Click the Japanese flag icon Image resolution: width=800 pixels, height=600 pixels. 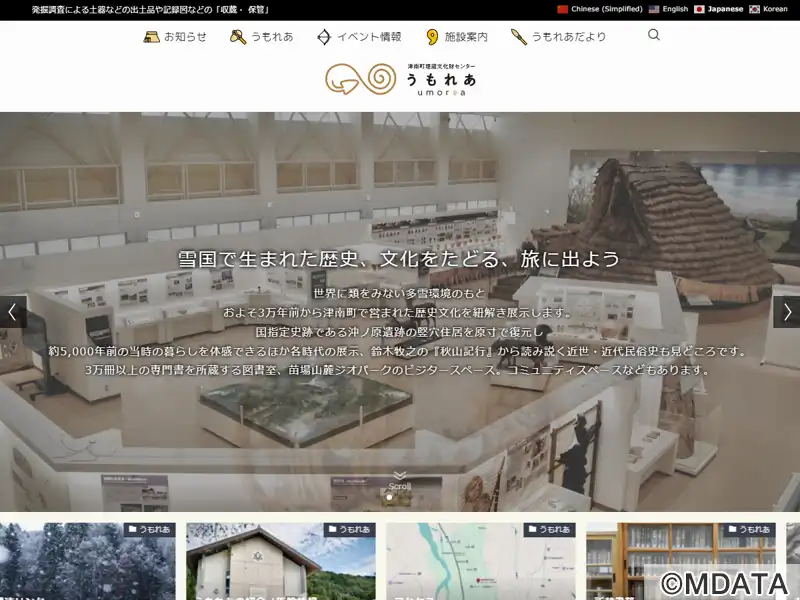tap(699, 9)
